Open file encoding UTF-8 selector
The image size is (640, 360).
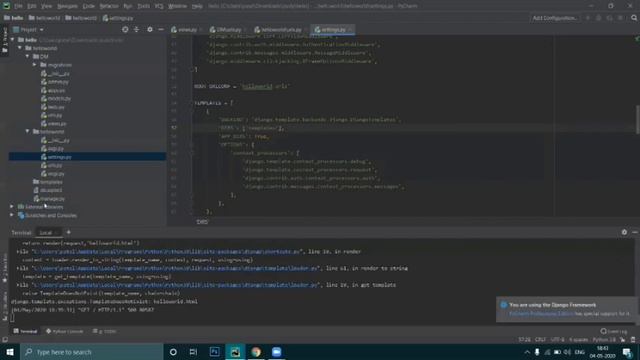tap(558, 340)
